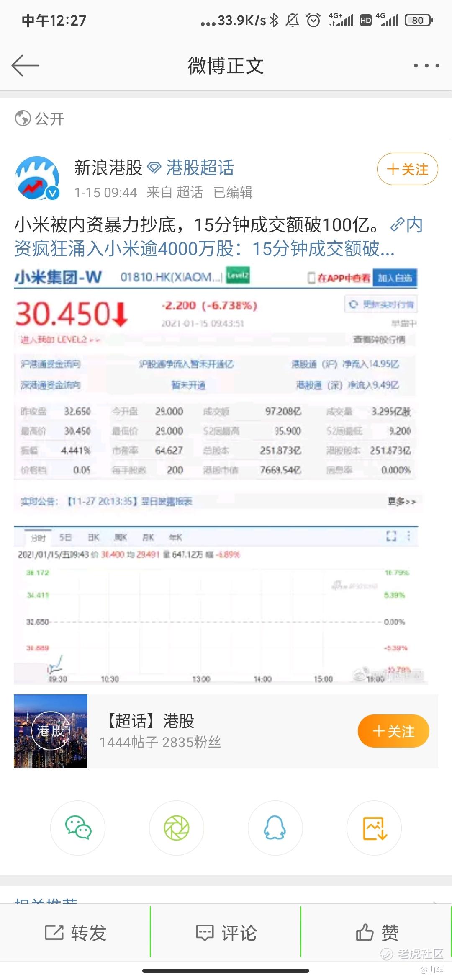
Task: Tap the 已编辑 edited label
Action: click(x=233, y=192)
